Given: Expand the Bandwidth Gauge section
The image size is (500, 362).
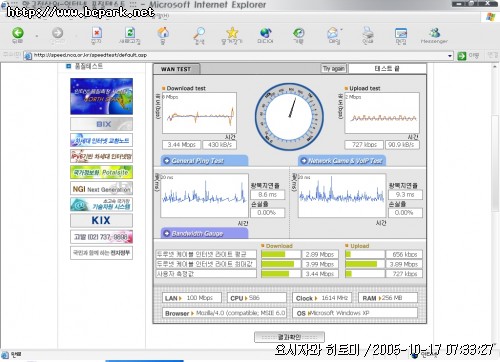Looking at the screenshot, I should (x=204, y=233).
